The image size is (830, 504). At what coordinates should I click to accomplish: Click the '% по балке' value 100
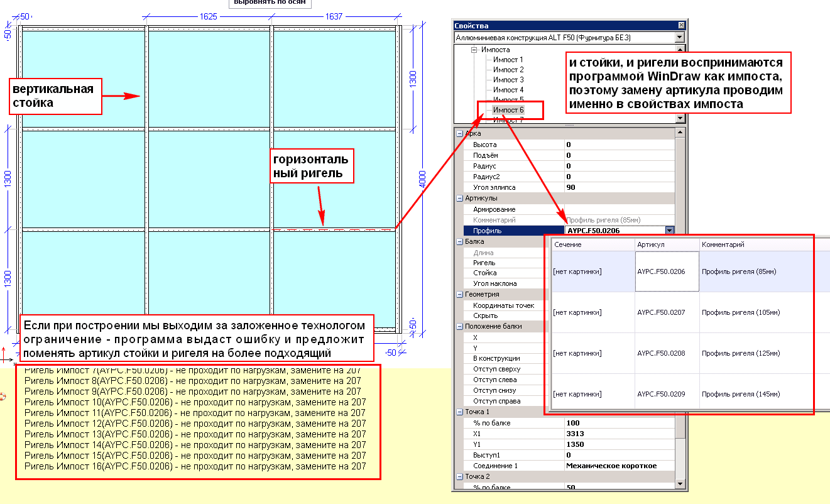click(x=620, y=423)
